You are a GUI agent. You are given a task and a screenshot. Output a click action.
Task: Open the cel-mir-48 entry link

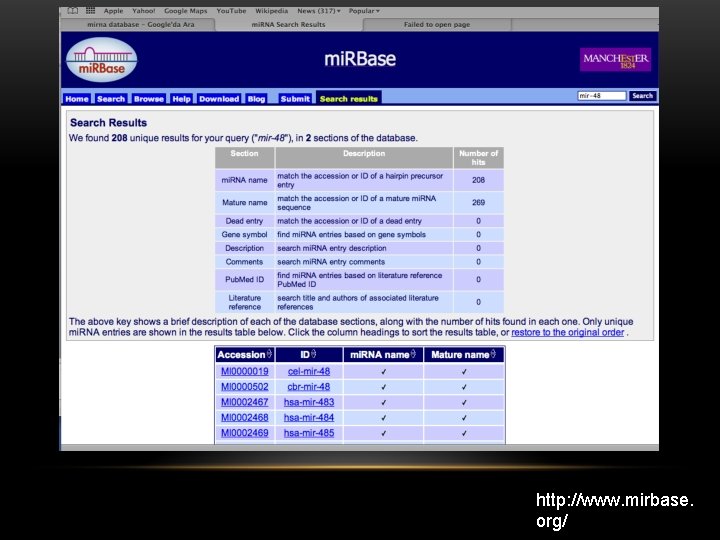(309, 371)
